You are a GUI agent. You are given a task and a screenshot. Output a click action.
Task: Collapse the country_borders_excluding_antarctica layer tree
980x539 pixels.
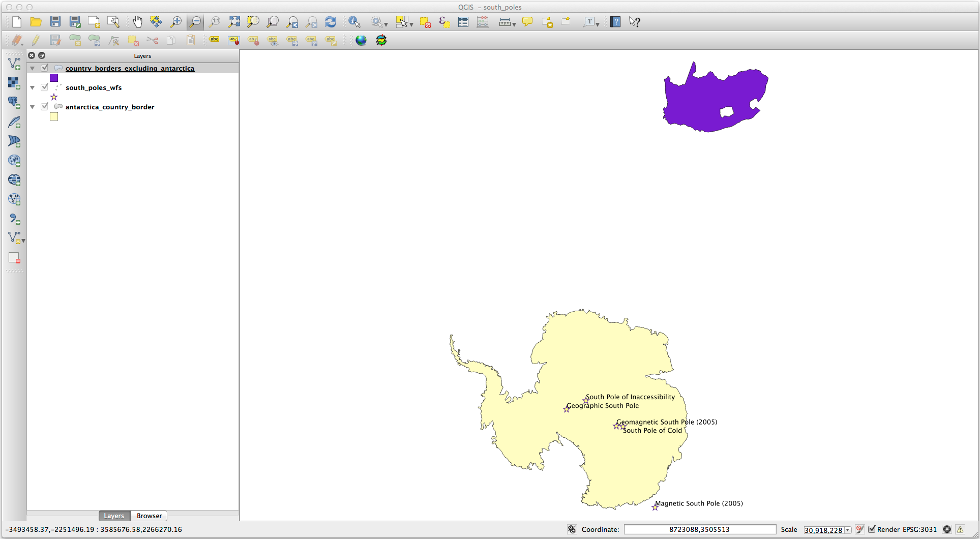(33, 68)
